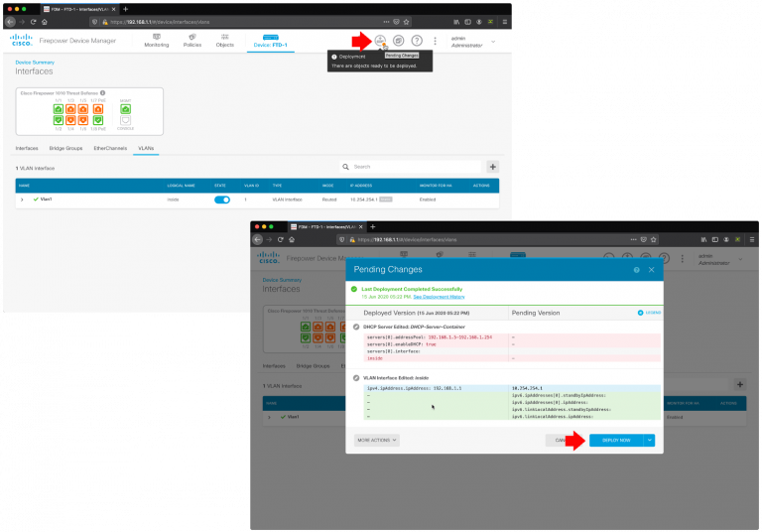
Task: Open the Device Summary breadcrumb link in upper window
Action: click(x=35, y=63)
